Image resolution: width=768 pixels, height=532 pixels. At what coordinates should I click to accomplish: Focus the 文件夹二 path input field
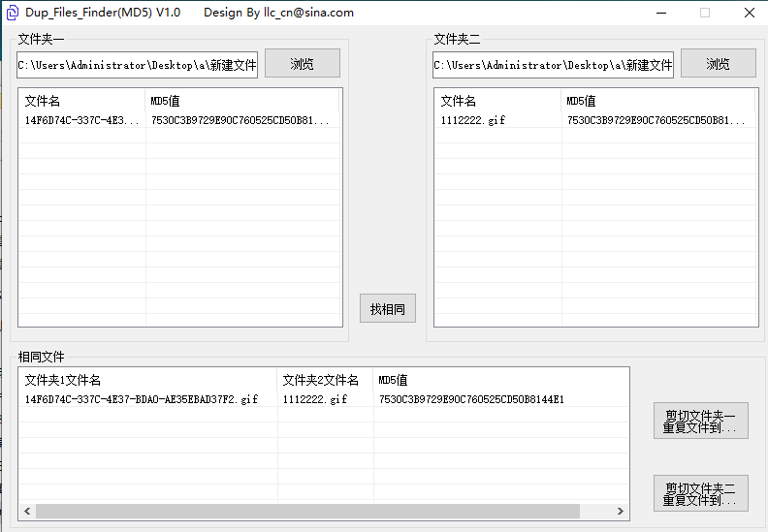pyautogui.click(x=553, y=65)
